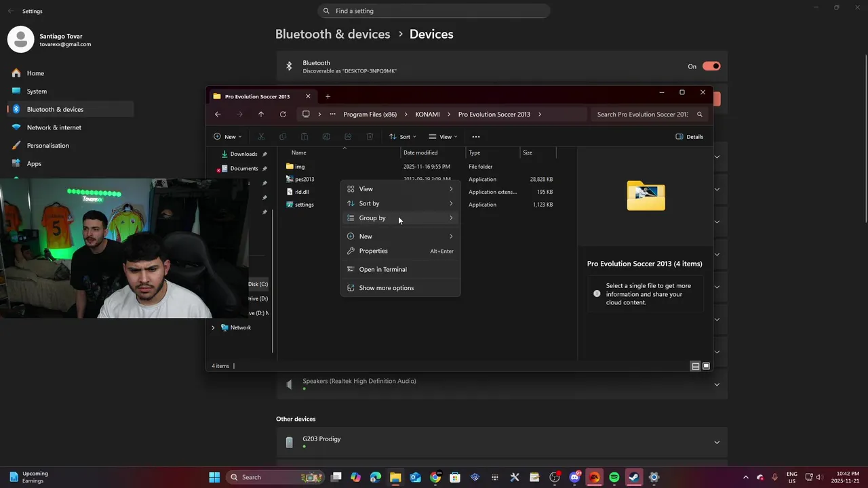Open the See more ellipsis in Explorer toolbar
The width and height of the screenshot is (868, 488).
pos(476,137)
